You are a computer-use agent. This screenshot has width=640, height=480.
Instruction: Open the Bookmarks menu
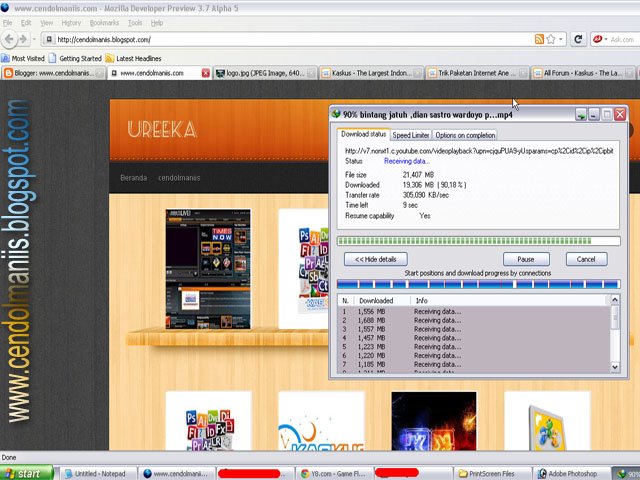point(104,23)
